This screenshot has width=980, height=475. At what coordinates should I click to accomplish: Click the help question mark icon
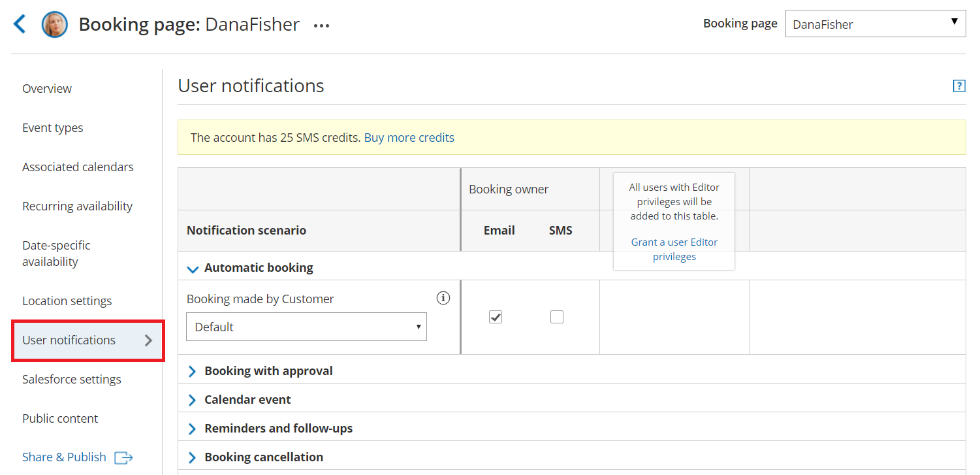point(958,86)
